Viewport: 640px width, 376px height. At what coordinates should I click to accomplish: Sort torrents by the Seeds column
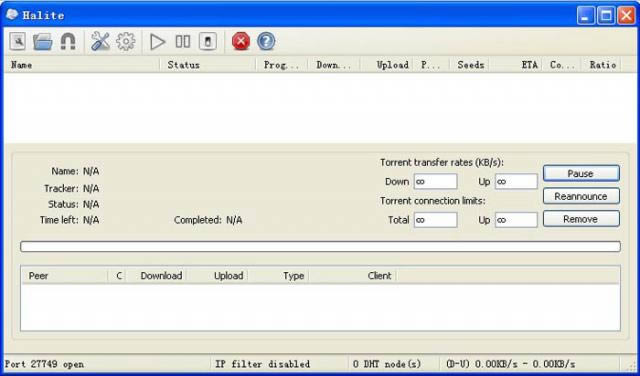pyautogui.click(x=470, y=65)
